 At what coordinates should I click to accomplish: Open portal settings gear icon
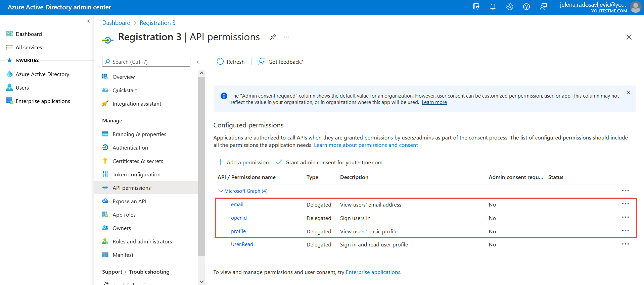point(509,7)
